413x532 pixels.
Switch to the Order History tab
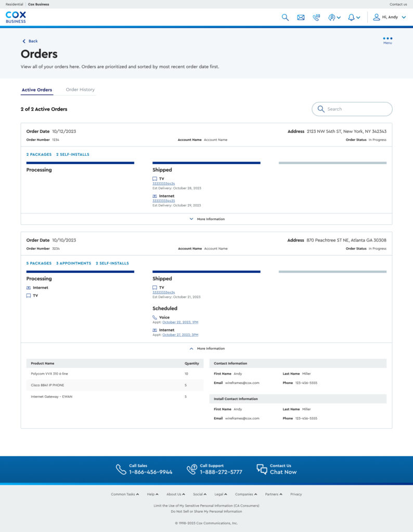coord(80,90)
